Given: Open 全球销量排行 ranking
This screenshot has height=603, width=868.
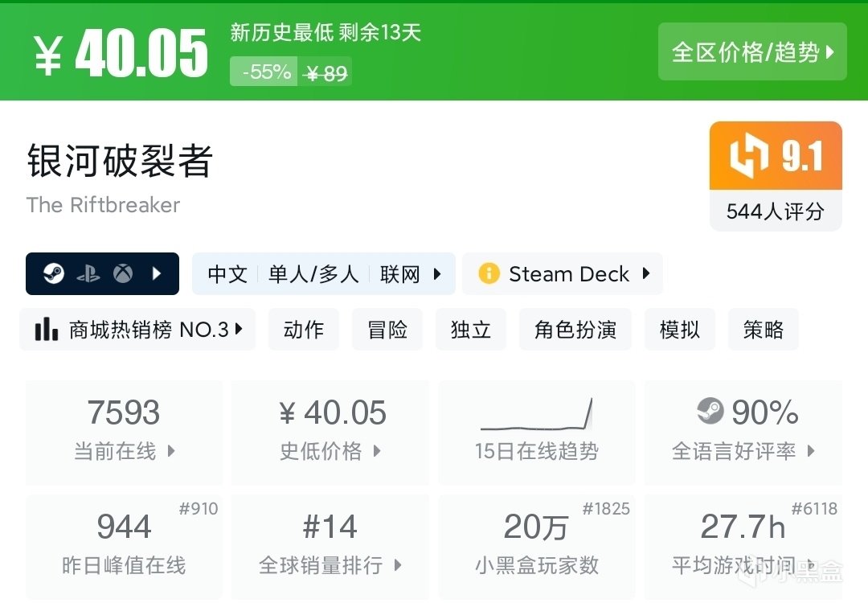Looking at the screenshot, I should (x=330, y=547).
